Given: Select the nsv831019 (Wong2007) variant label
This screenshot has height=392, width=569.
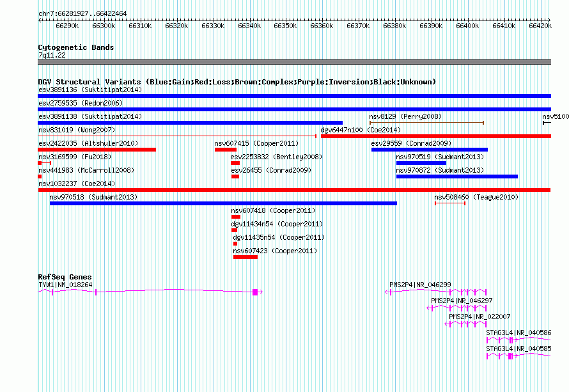Looking at the screenshot, I should click(77, 130).
